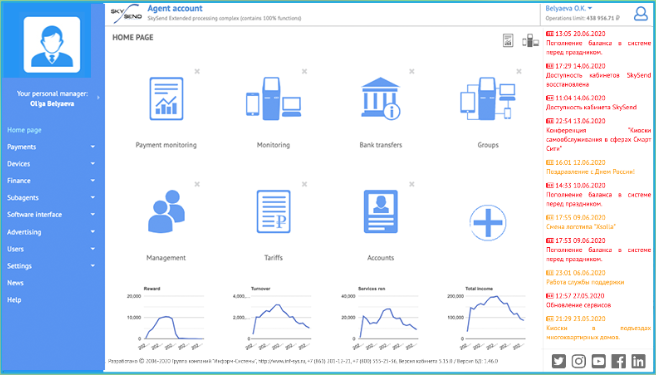This screenshot has width=656, height=375.
Task: Open the Belyaeva O.K. user dropdown
Action: point(569,8)
